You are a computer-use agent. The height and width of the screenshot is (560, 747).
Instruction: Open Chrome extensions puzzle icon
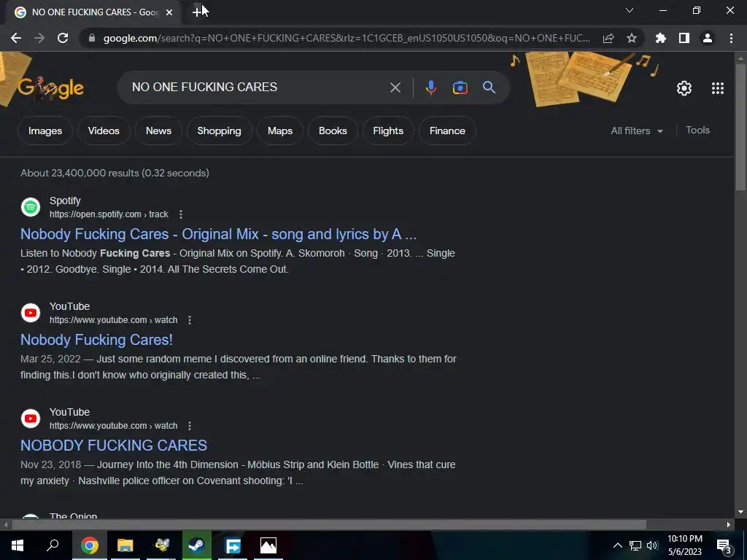click(x=661, y=38)
